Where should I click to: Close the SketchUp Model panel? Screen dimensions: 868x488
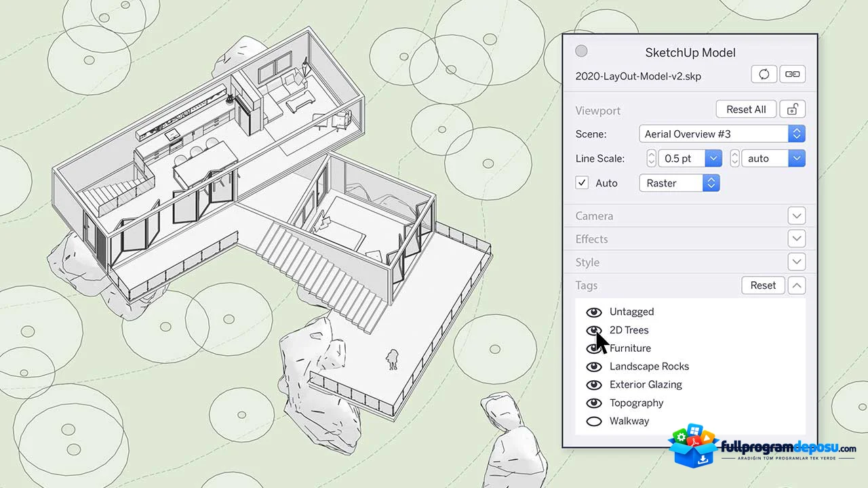581,51
